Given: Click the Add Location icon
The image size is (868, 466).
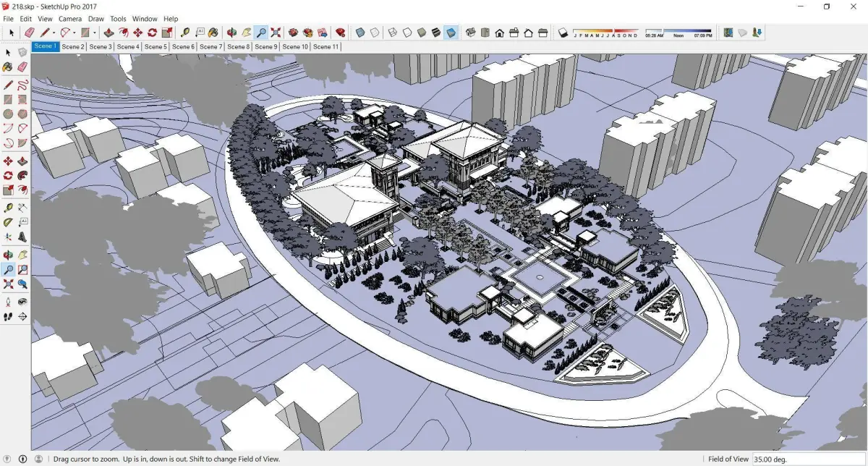Looking at the screenshot, I should click(x=728, y=33).
